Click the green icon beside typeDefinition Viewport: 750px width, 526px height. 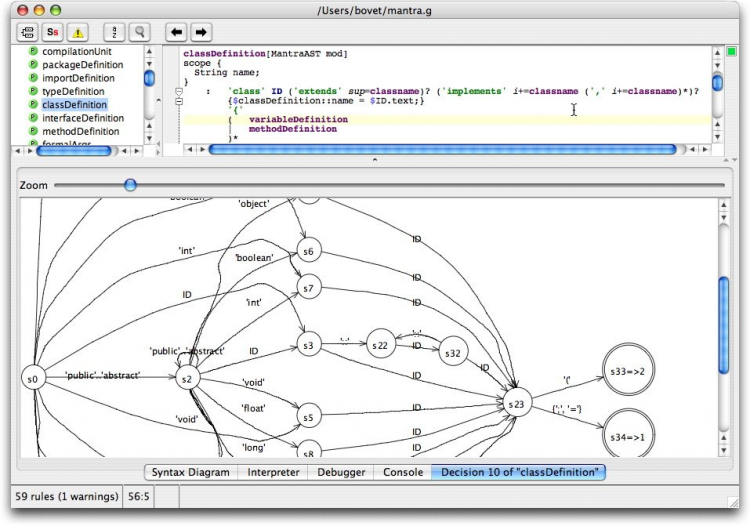click(33, 91)
